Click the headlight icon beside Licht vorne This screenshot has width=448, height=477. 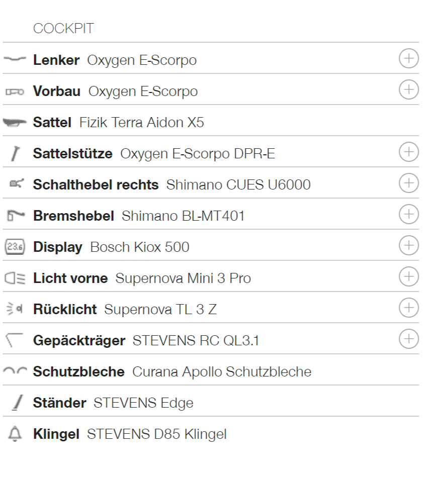click(x=15, y=278)
